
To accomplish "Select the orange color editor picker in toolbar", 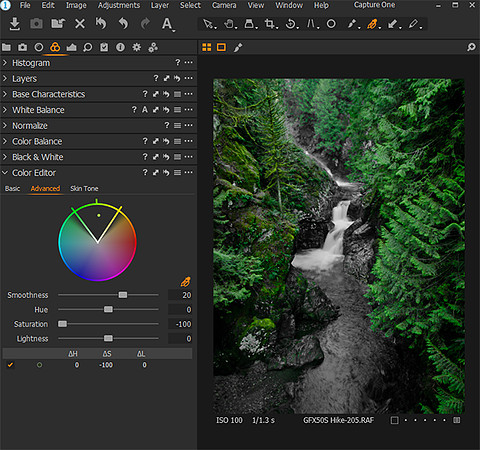I will click(373, 24).
